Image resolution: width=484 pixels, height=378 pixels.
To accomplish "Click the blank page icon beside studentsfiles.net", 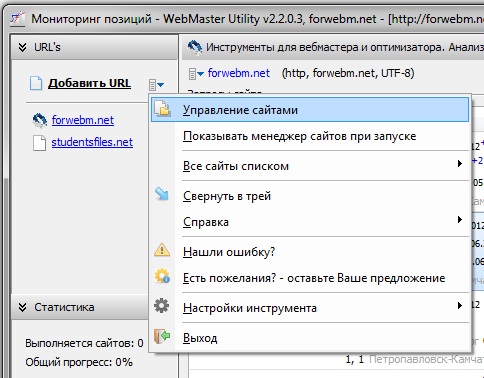I will point(39,143).
